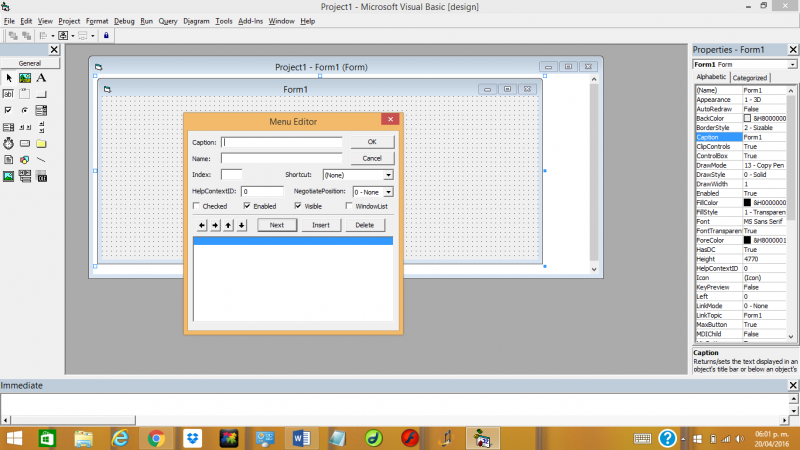800x450 pixels.
Task: Move menu item down with down arrow
Action: pos(242,225)
